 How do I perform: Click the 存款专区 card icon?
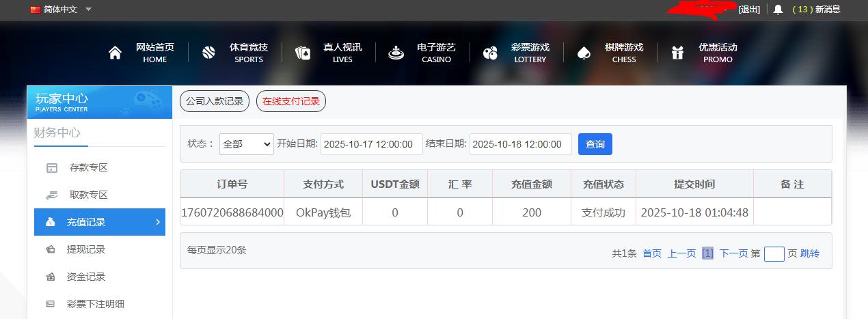click(51, 168)
